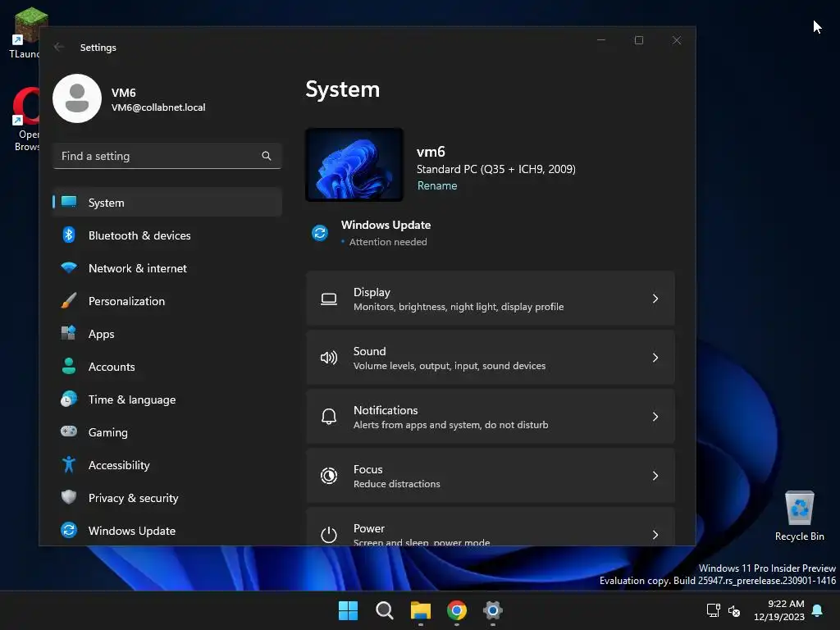Click the Bluetooth symbol icon in sidebar
The height and width of the screenshot is (630, 840).
69,235
